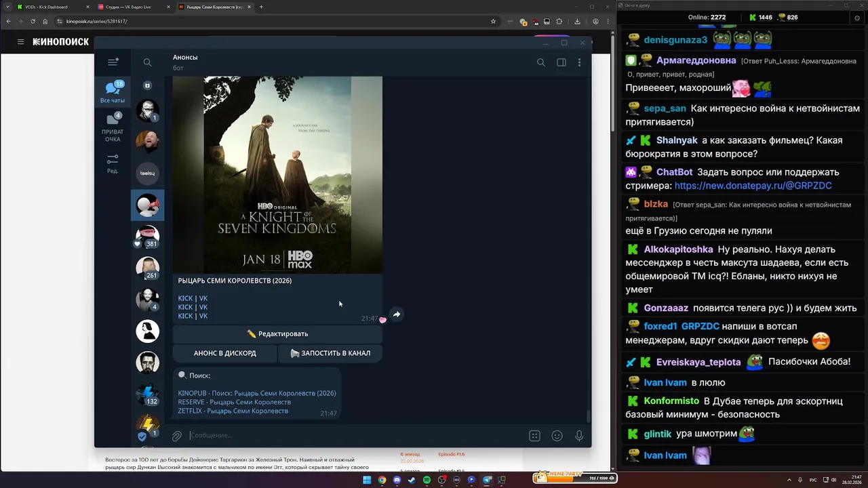Start voice message with microphone icon
The width and height of the screenshot is (868, 488).
tap(579, 436)
